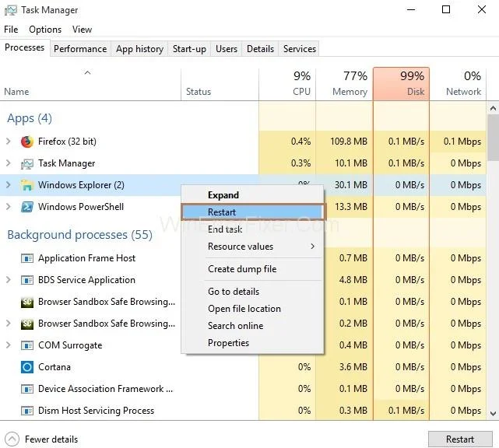Click the Restart button at bottom right
The width and height of the screenshot is (499, 448).
pos(460,439)
